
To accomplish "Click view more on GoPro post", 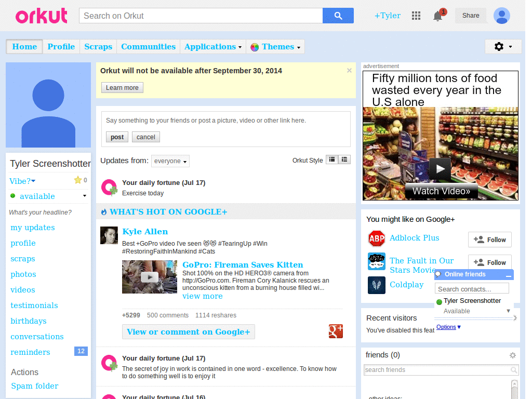I will pos(203,296).
